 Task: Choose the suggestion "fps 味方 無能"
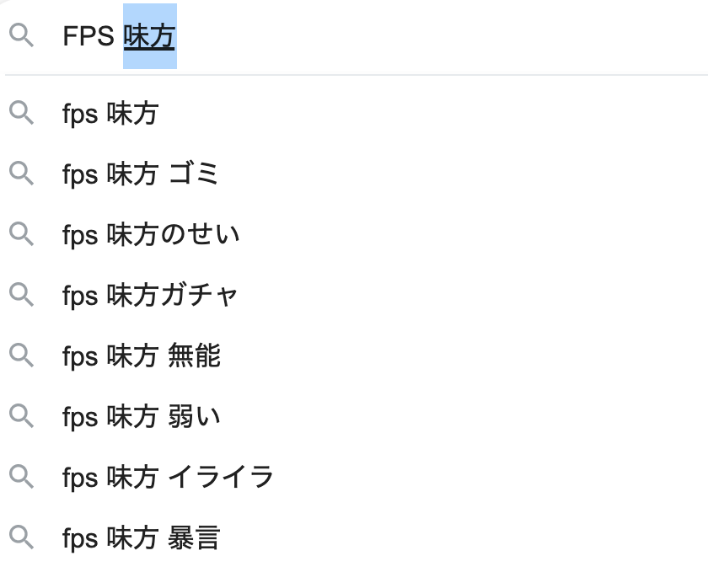(141, 355)
